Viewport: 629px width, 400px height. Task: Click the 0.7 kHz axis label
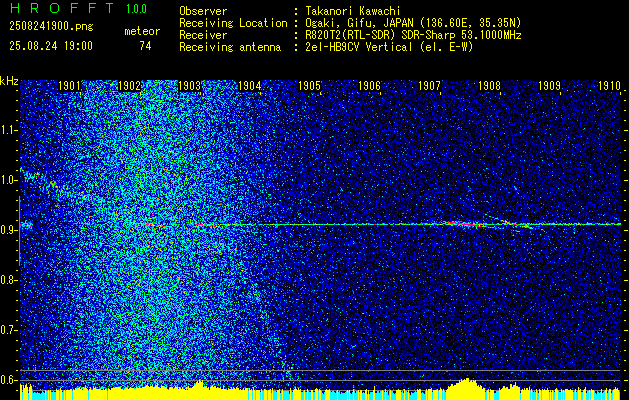pos(8,330)
